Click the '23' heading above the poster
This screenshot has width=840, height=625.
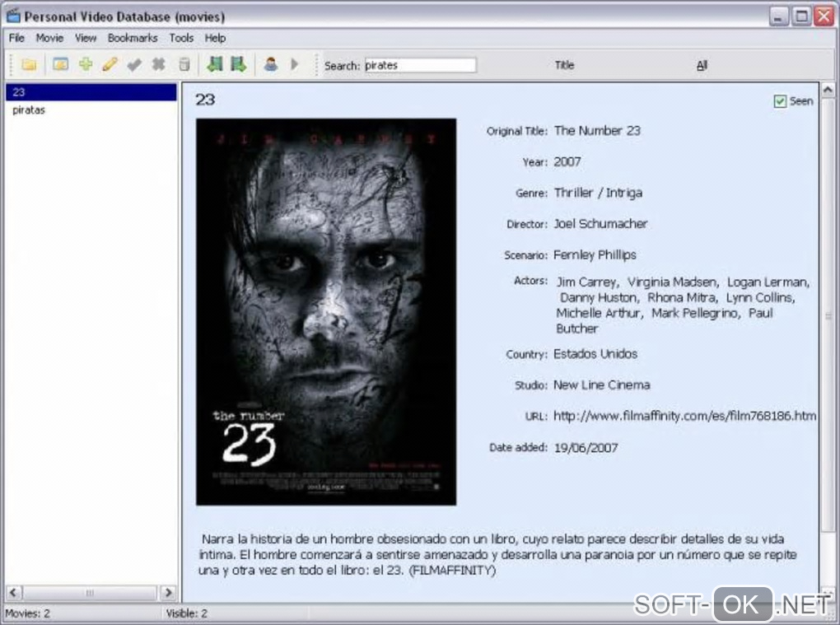tap(204, 100)
